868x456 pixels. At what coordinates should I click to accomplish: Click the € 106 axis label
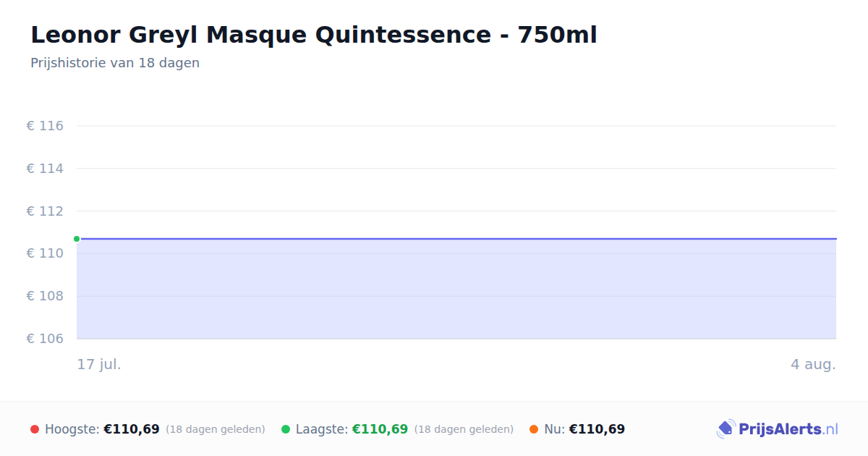(45, 339)
